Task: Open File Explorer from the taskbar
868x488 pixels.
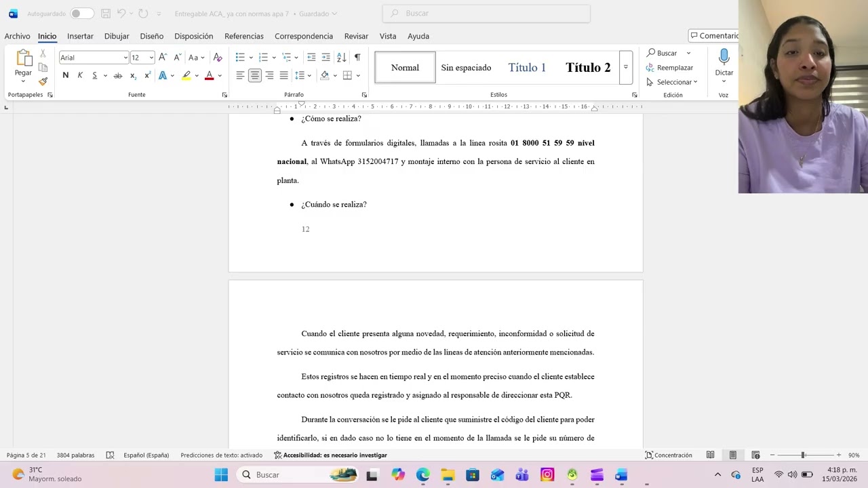Action: (x=448, y=474)
